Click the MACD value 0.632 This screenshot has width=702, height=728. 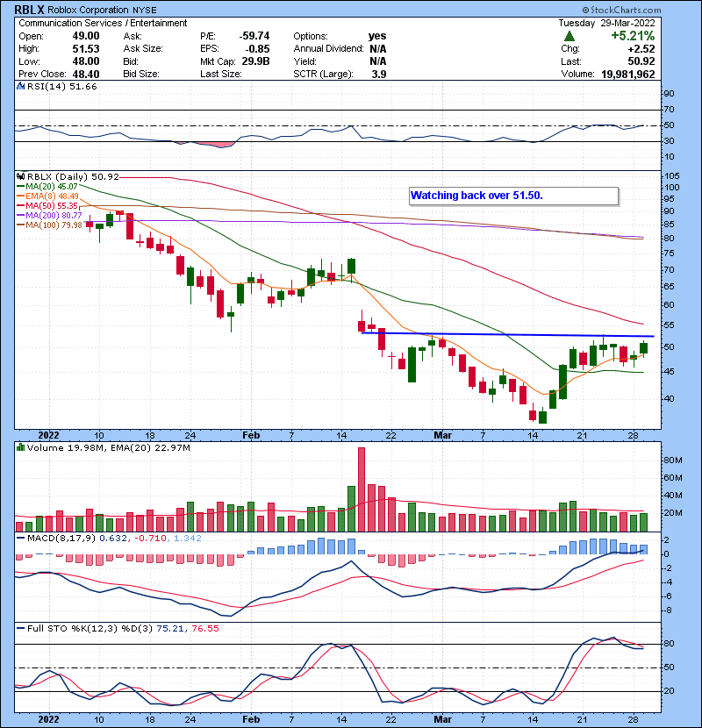[x=113, y=539]
